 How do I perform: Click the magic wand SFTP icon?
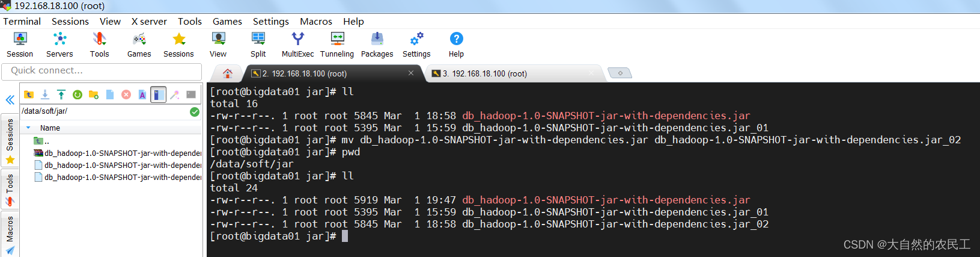point(175,94)
